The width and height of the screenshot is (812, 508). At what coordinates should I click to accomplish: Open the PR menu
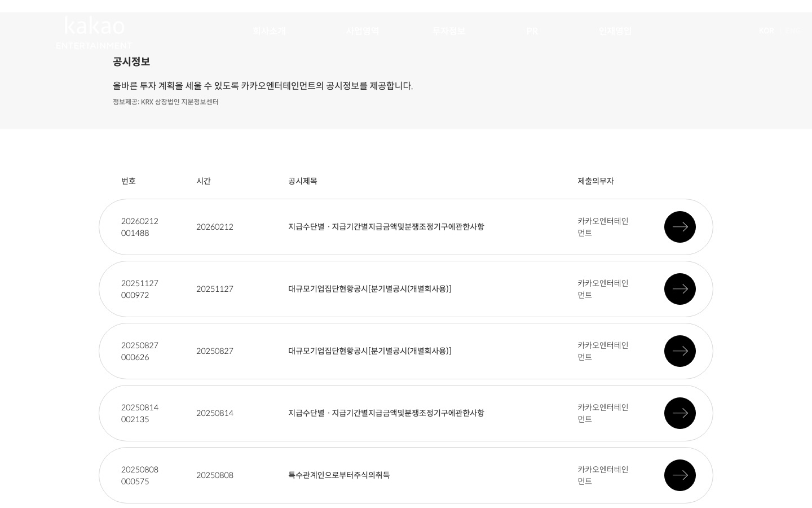532,31
